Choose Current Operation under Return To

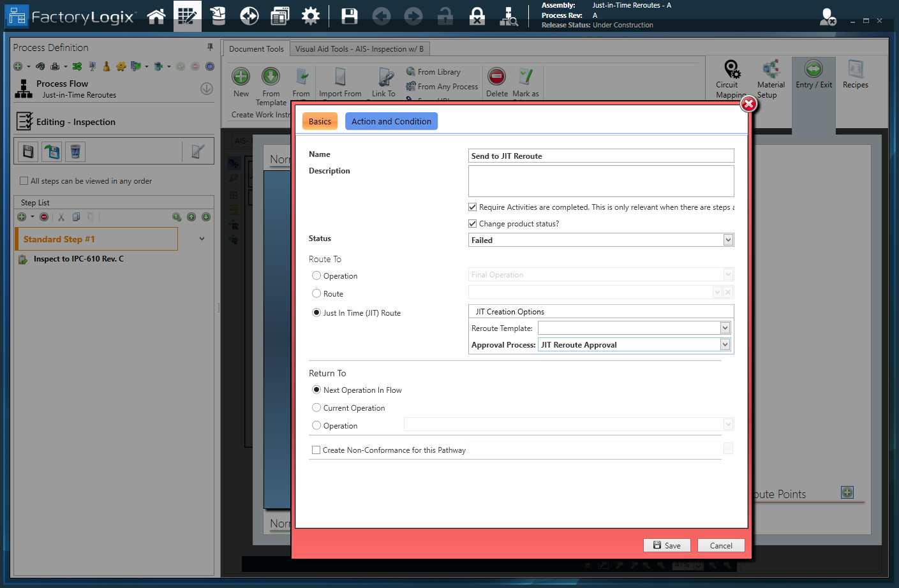(316, 408)
